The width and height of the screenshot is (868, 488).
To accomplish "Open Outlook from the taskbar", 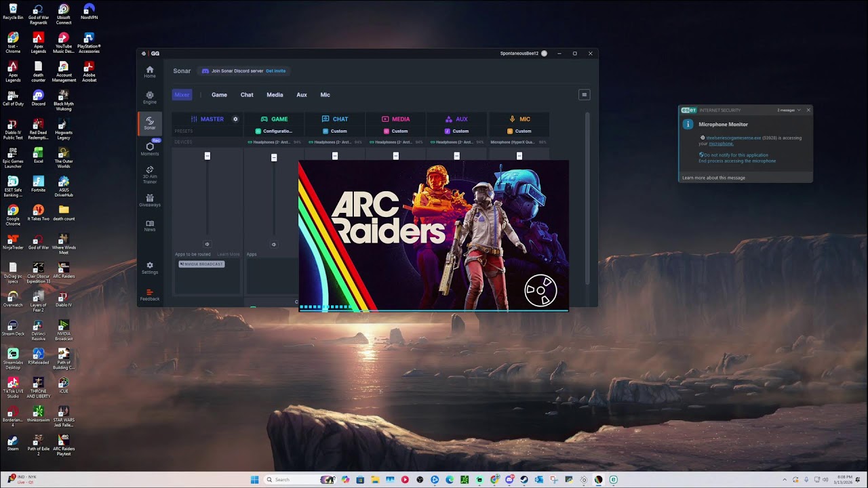I will pyautogui.click(x=539, y=480).
